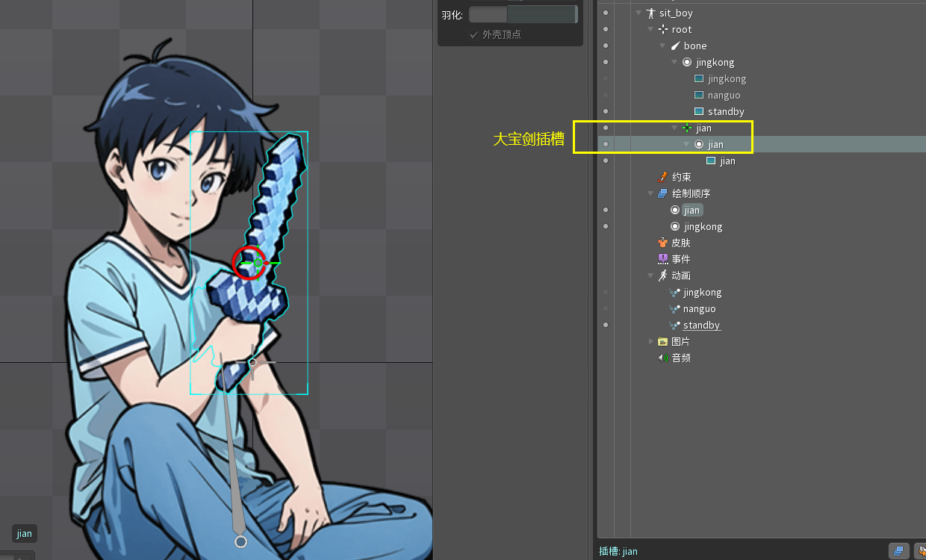Select the root bone crosshair icon
The width and height of the screenshot is (926, 560).
click(x=662, y=29)
